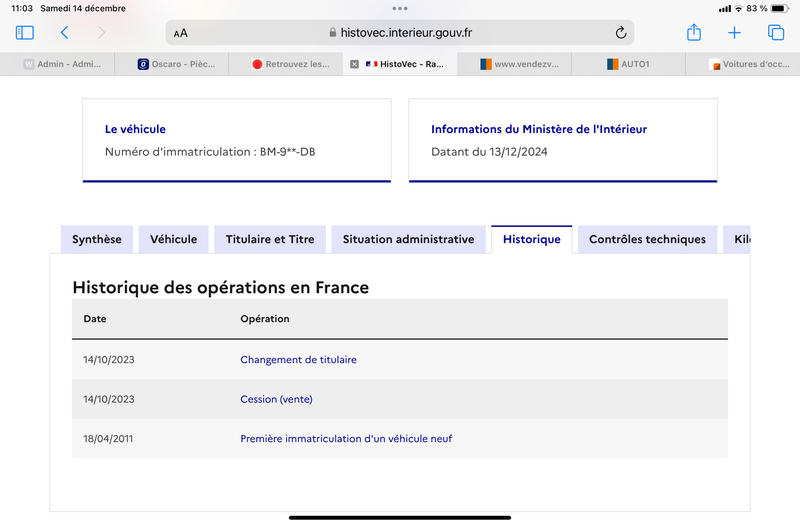Click Première immatriculation d'un véhicule neuf
The width and height of the screenshot is (800, 525).
[x=346, y=439]
